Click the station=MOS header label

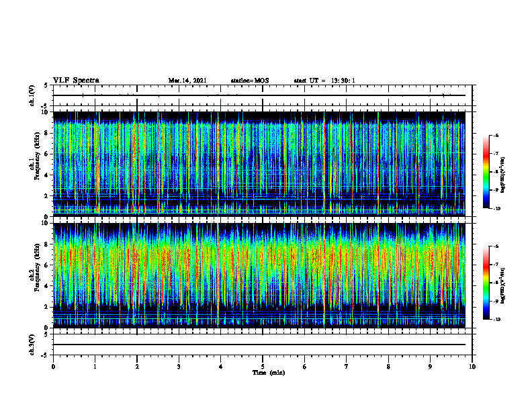250,81
